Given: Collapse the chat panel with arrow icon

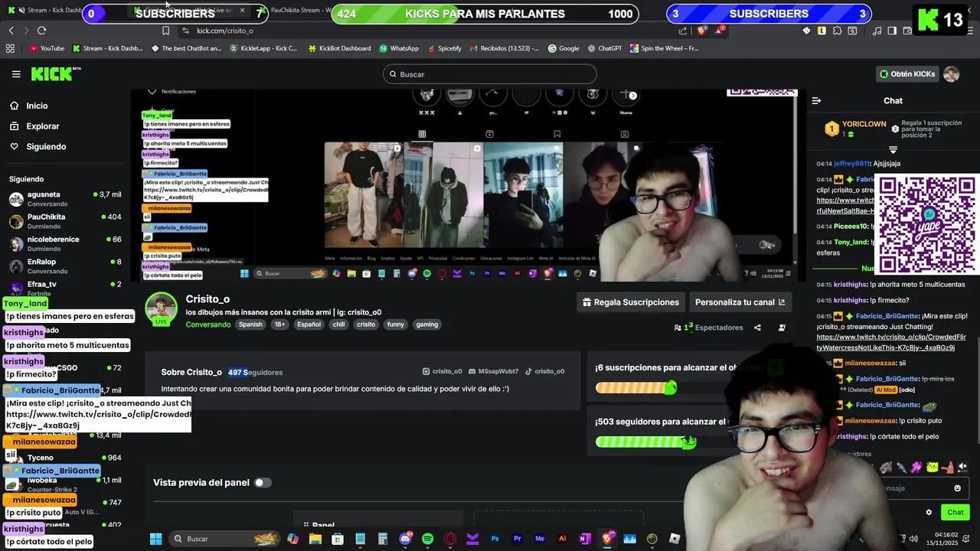Looking at the screenshot, I should (816, 100).
